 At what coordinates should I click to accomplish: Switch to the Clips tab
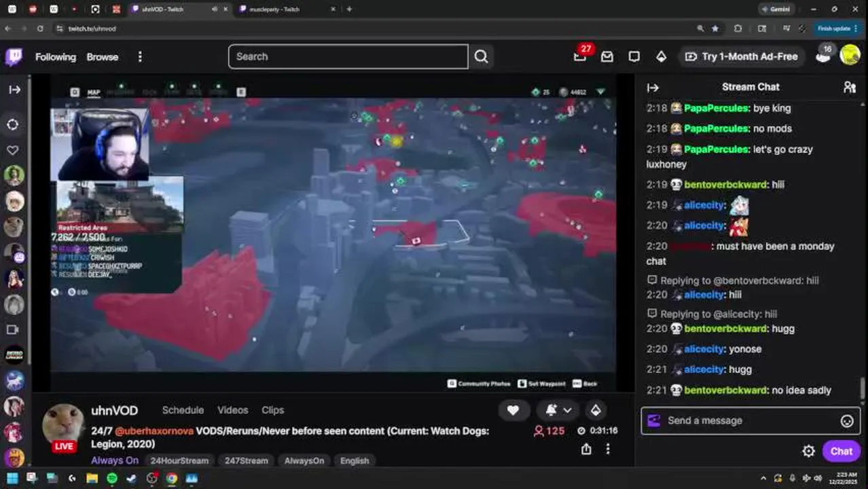tap(272, 410)
